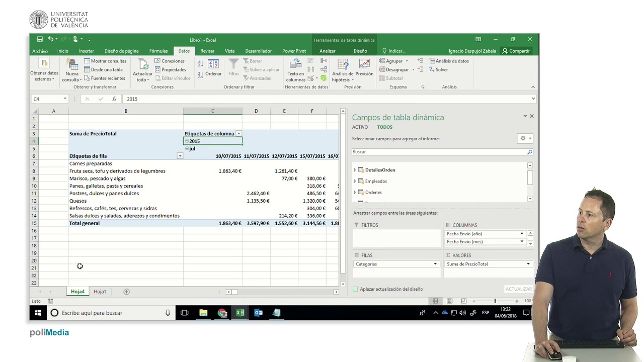Open the Diseño pivot table tab

click(360, 51)
